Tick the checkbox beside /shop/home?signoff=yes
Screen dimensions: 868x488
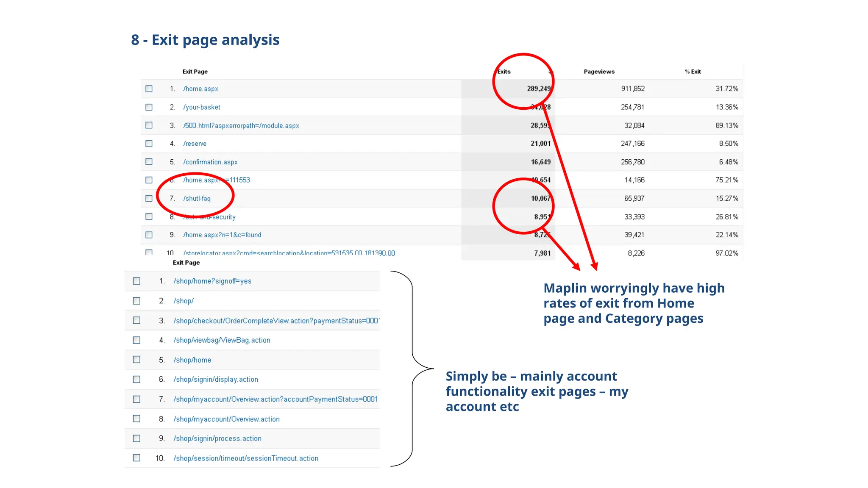136,281
